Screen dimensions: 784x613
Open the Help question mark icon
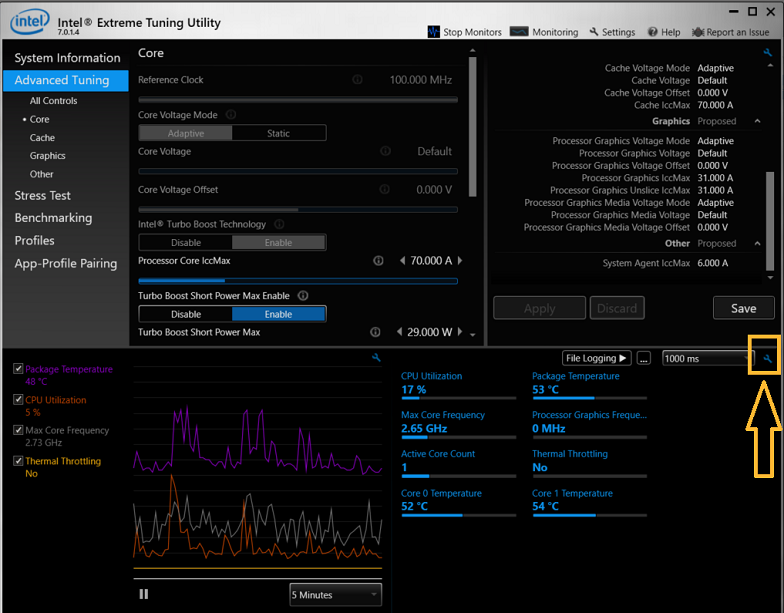coord(651,32)
